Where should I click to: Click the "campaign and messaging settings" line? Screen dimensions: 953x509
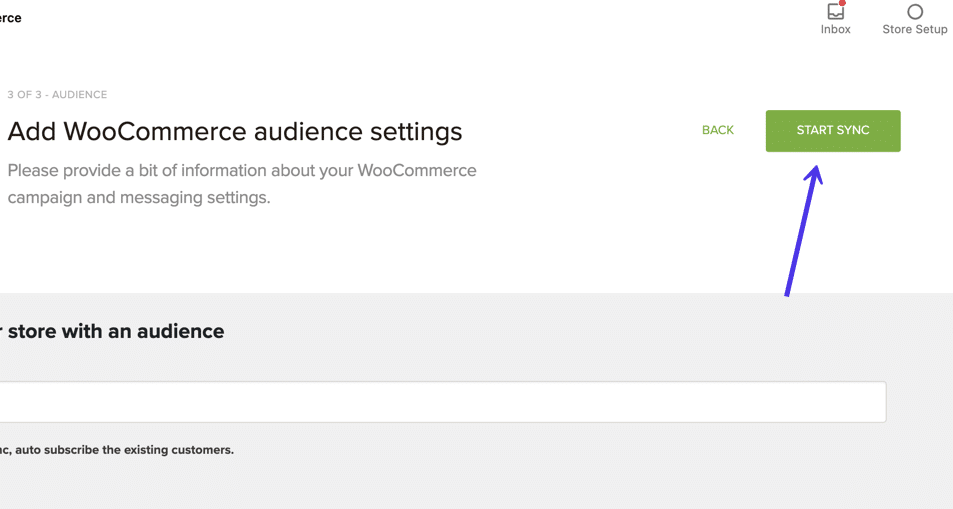(x=139, y=197)
